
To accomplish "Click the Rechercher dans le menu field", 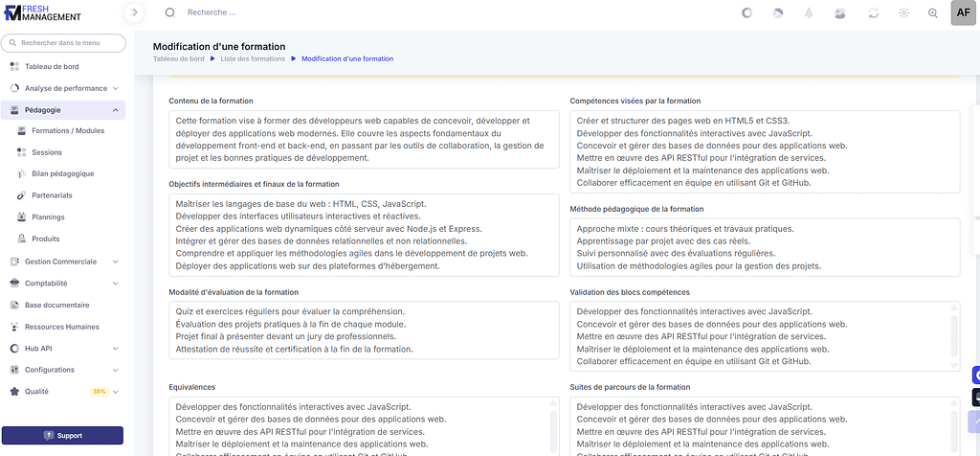I will click(x=63, y=43).
